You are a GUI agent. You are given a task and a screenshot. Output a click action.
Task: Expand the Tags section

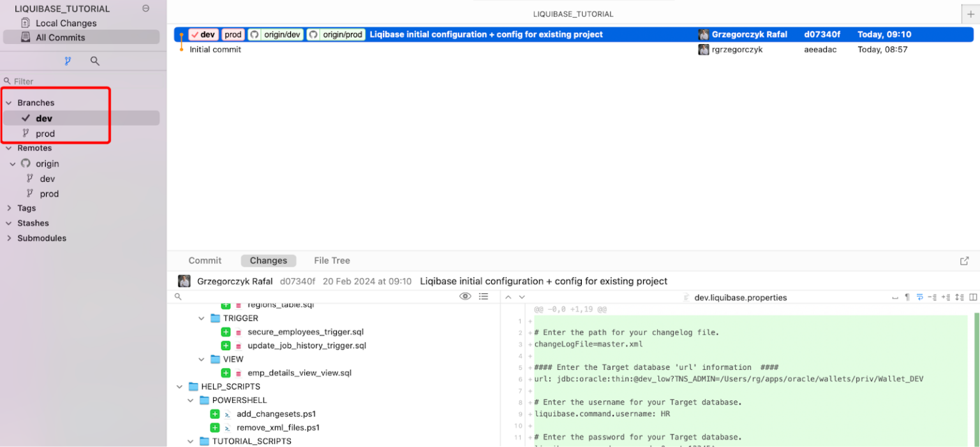(x=8, y=208)
